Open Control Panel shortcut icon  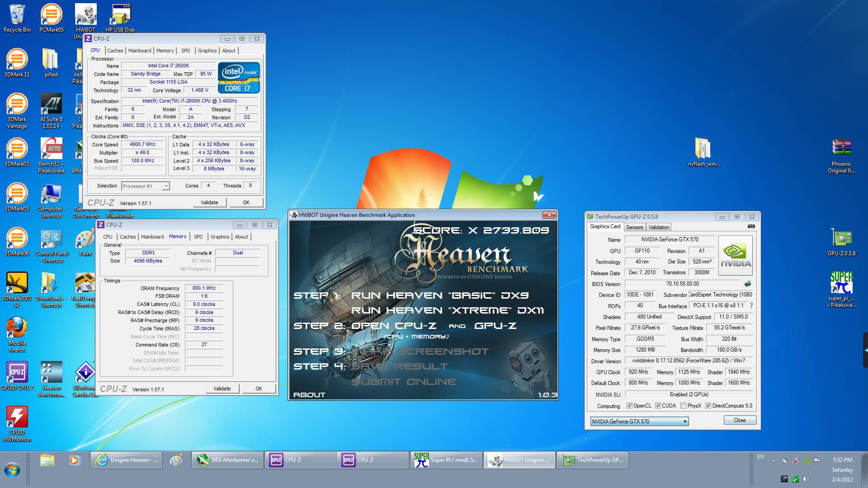(x=51, y=245)
